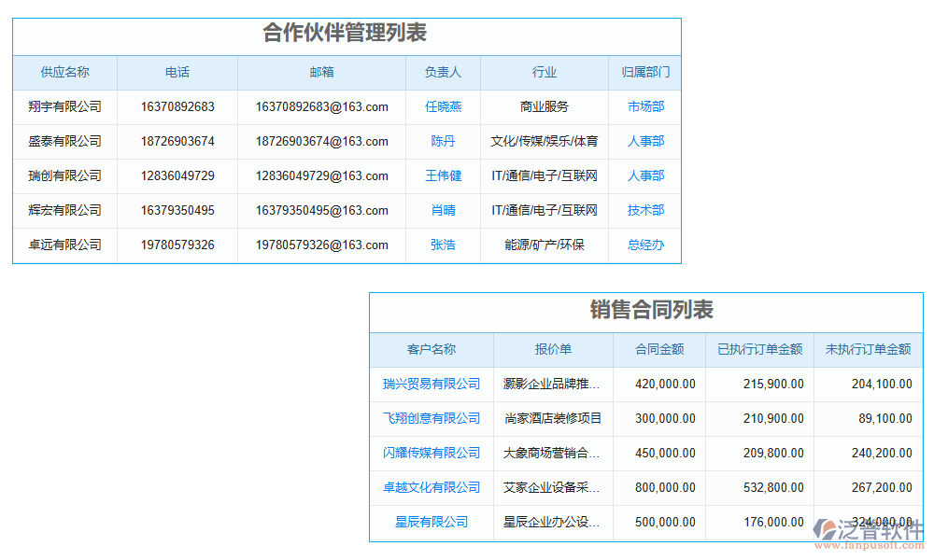Screen dimensions: 934x560
Task: Open customer 瑞兴贸易有限公司
Action: [x=431, y=384]
